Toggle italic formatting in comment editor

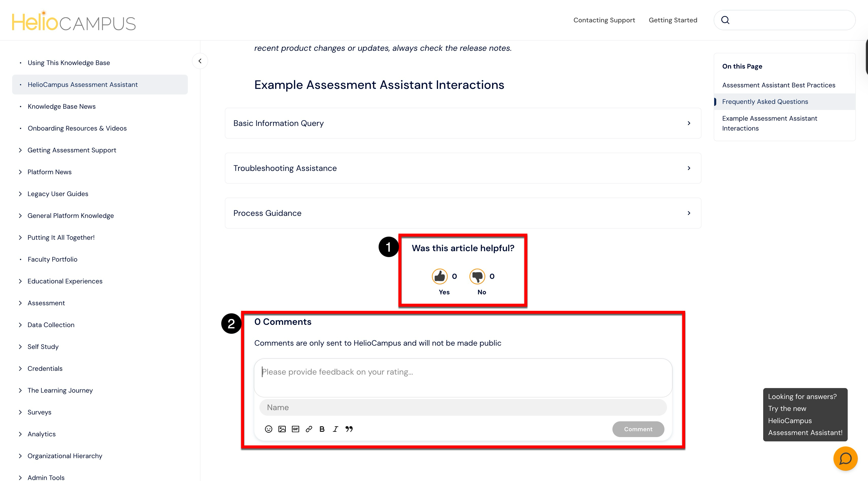pos(335,429)
